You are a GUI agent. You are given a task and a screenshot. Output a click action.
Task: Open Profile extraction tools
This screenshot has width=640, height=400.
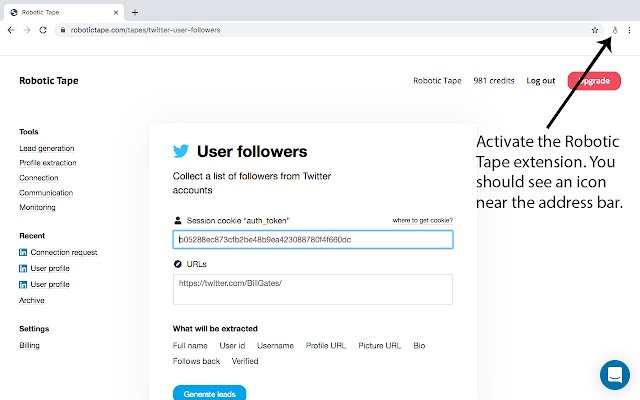point(48,163)
